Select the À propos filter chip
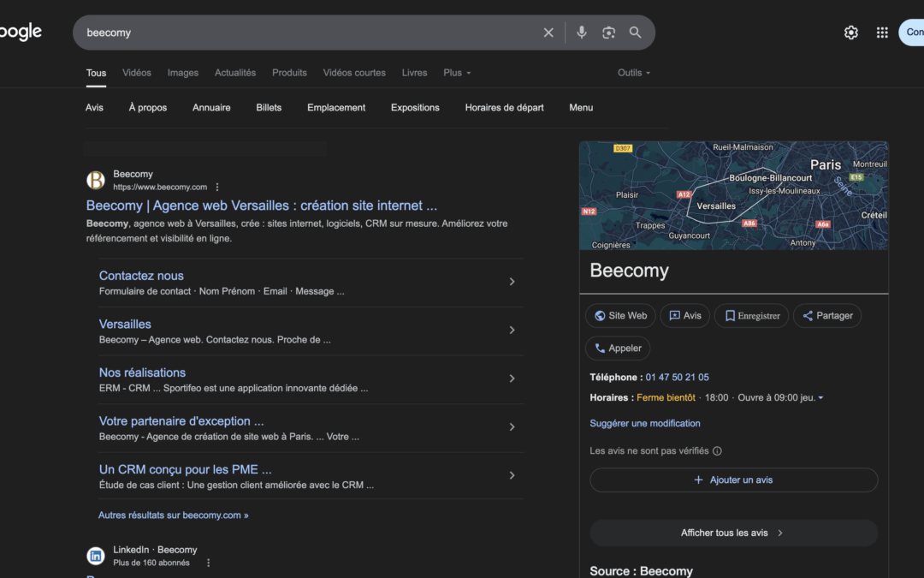 (x=148, y=107)
